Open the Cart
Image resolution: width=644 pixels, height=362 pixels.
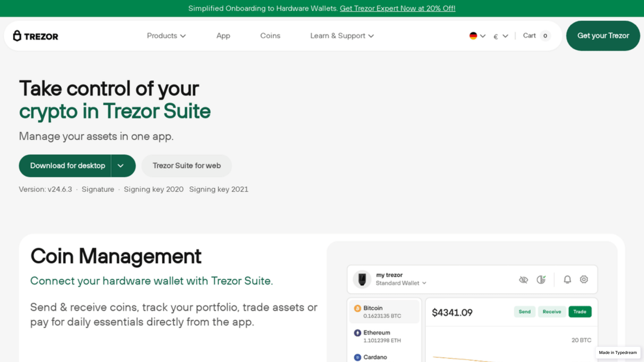tap(530, 36)
